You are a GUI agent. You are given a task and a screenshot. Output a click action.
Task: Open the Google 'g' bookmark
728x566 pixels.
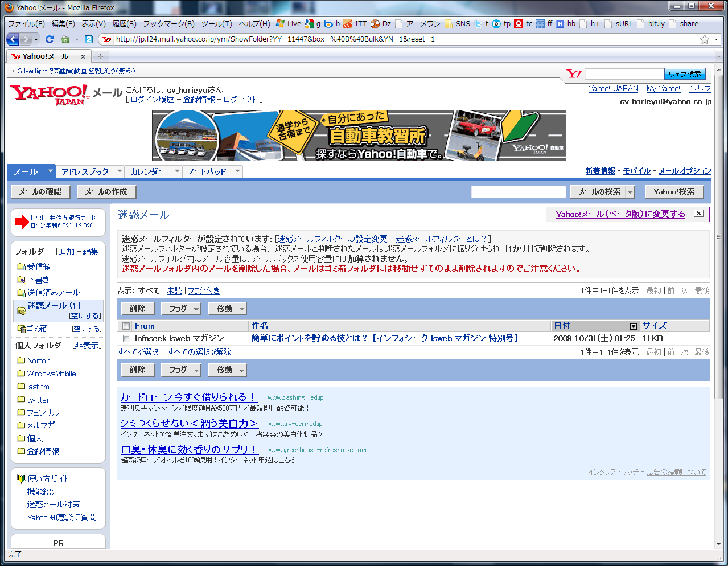[313, 24]
